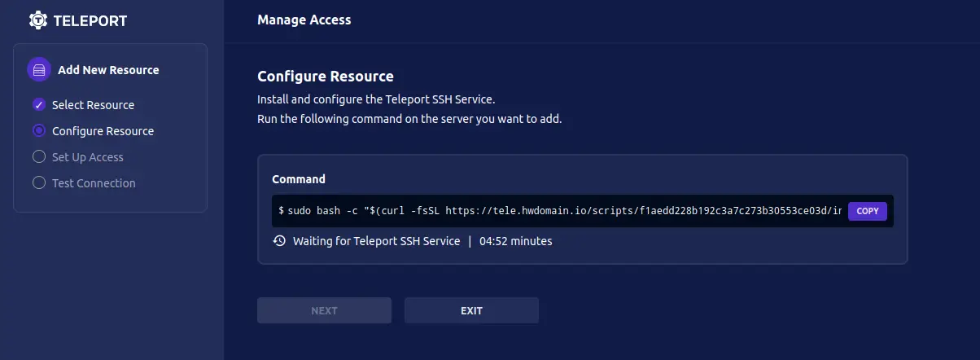The width and height of the screenshot is (980, 360).
Task: Click the Install and configure description line
Action: pos(376,99)
